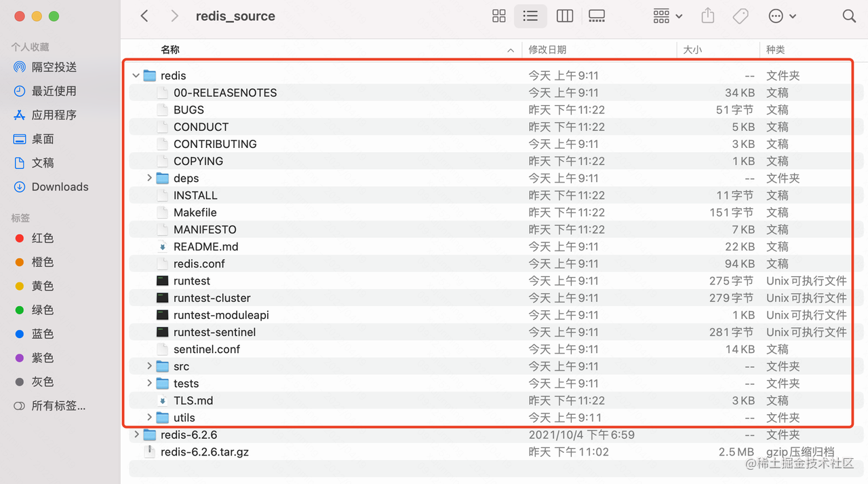Image resolution: width=868 pixels, height=484 pixels.
Task: Select the deps folder icon
Action: pyautogui.click(x=162, y=178)
